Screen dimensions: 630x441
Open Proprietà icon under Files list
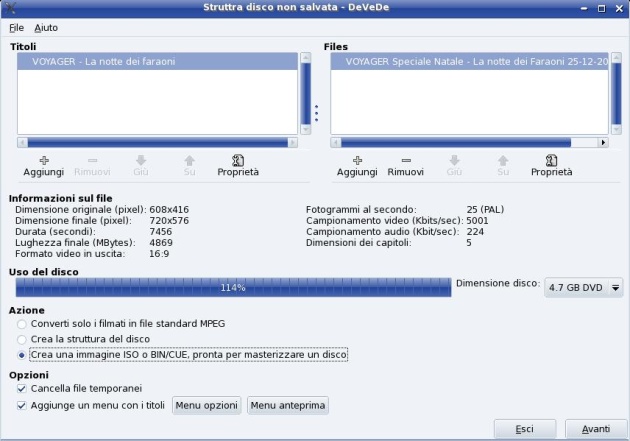551,160
